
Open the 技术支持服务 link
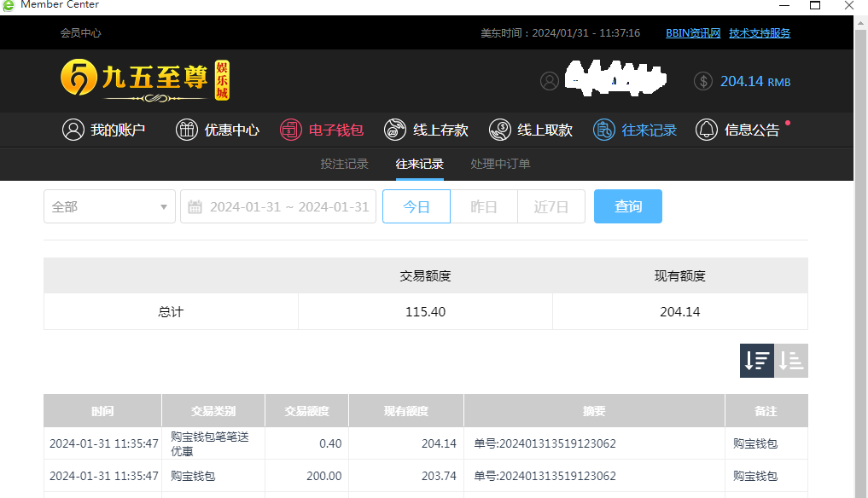pos(760,33)
